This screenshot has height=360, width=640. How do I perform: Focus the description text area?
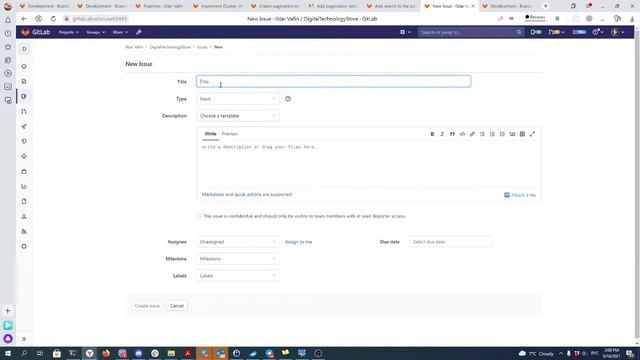pos(369,164)
